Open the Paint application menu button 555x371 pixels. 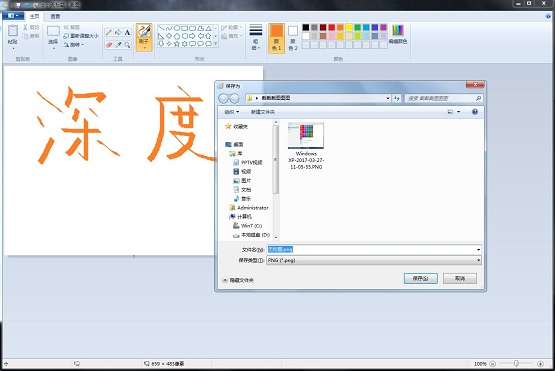(x=13, y=16)
